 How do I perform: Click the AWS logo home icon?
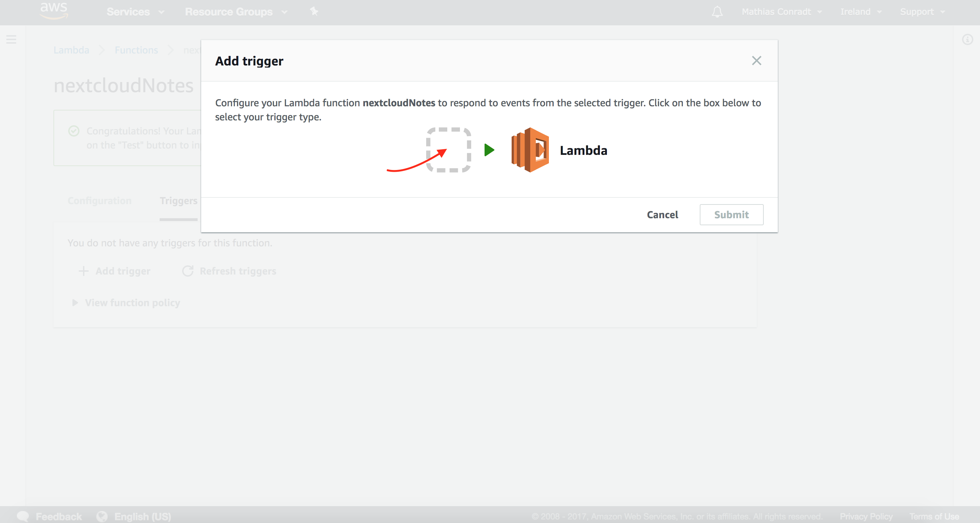click(54, 11)
